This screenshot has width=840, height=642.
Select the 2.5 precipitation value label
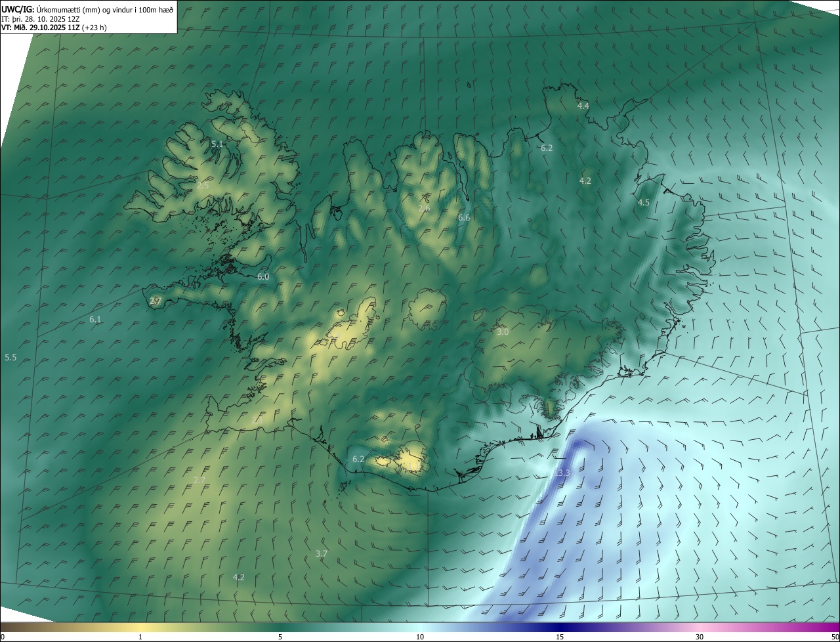point(203,186)
